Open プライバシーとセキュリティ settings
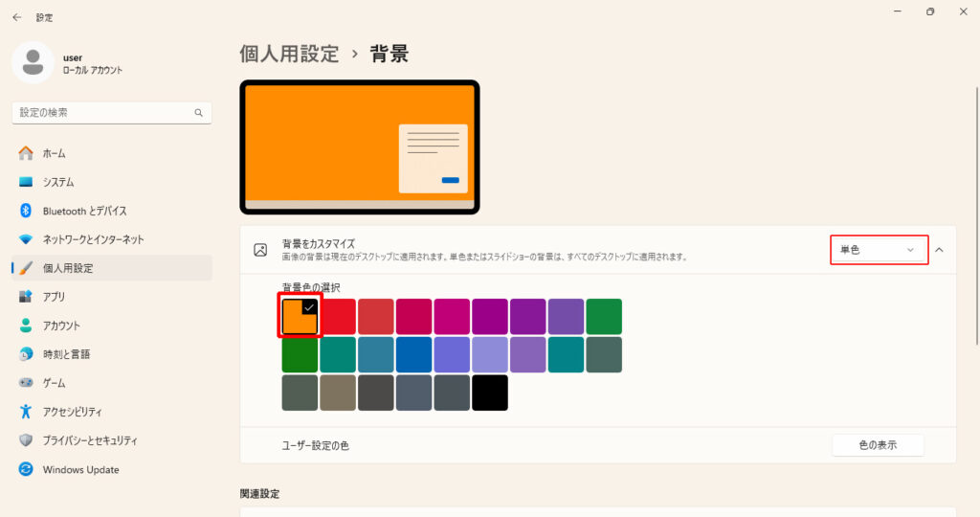The image size is (980, 517). pyautogui.click(x=112, y=440)
